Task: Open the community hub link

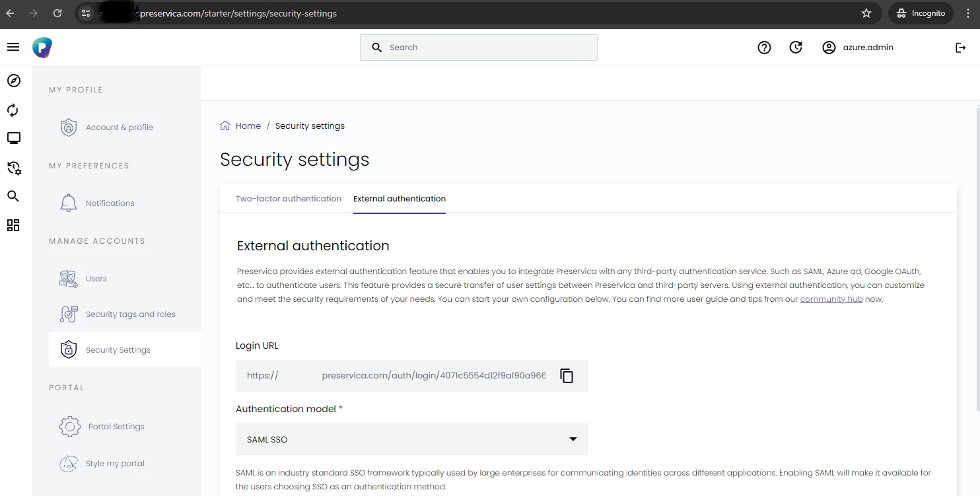Action: [x=831, y=299]
